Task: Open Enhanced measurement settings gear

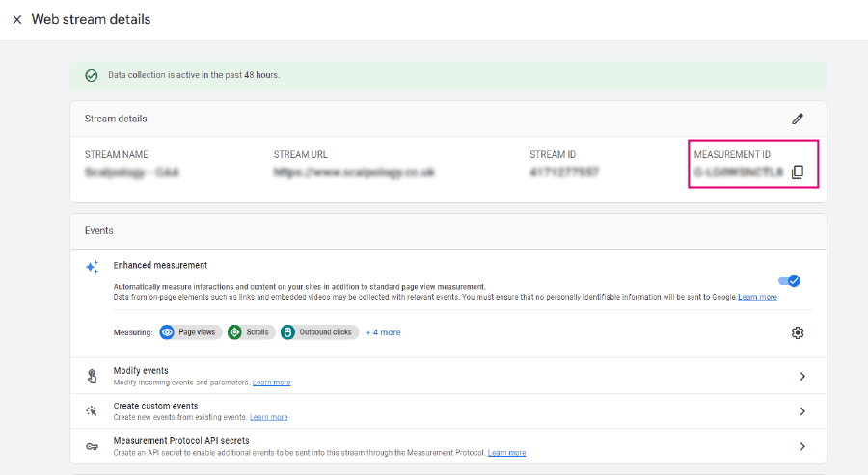Action: [x=798, y=333]
